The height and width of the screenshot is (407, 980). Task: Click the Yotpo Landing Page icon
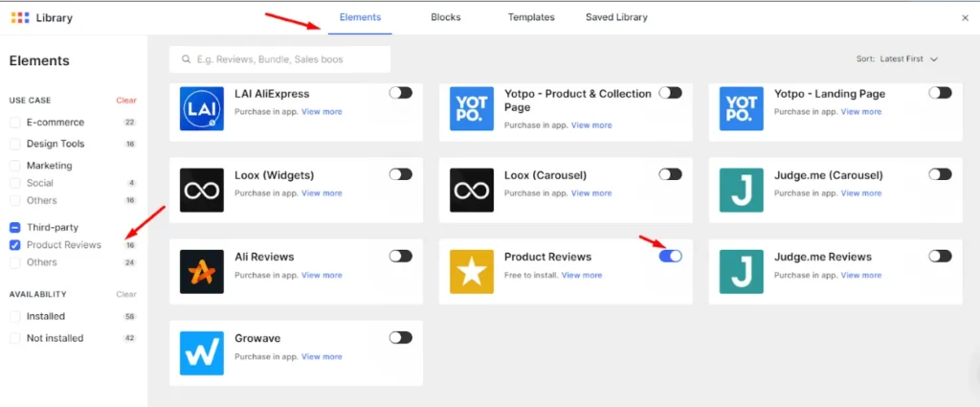(x=742, y=108)
